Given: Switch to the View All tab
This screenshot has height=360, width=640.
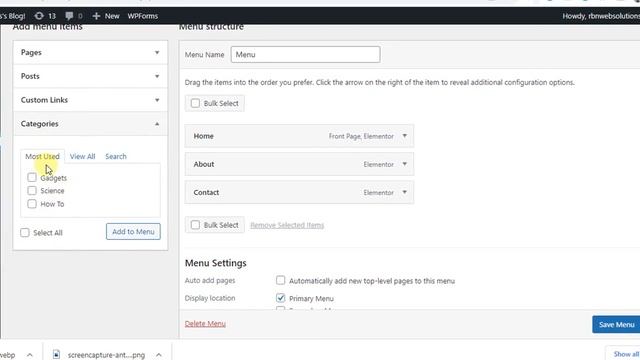Looking at the screenshot, I should (82, 156).
